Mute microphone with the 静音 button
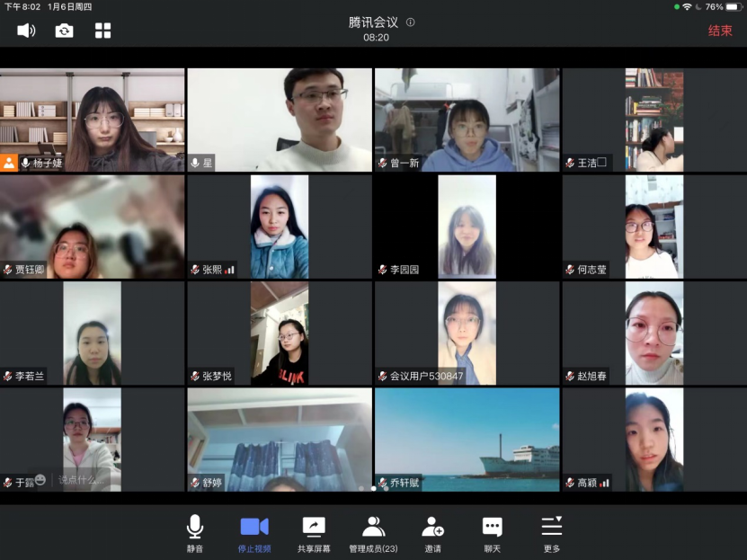747x560 pixels. point(195,533)
